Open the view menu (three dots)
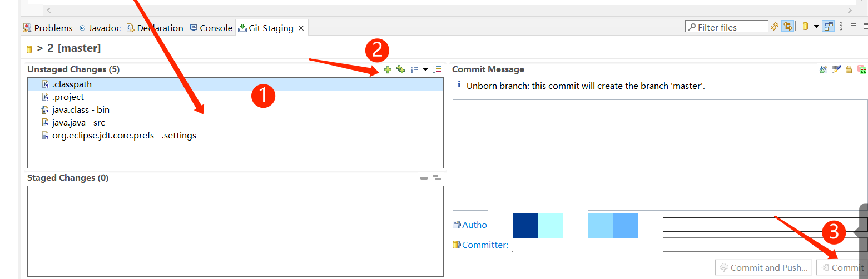This screenshot has width=868, height=279. pos(841,27)
